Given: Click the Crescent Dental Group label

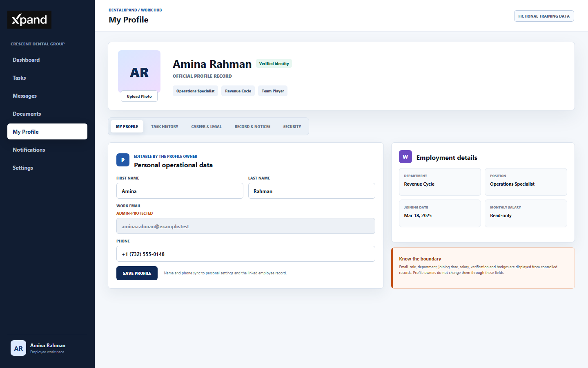Looking at the screenshot, I should [38, 44].
